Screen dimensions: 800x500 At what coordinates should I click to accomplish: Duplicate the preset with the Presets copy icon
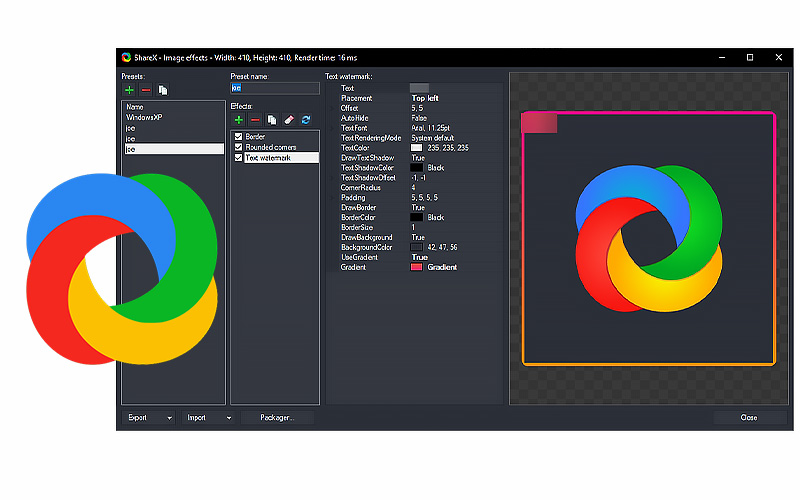pos(163,90)
